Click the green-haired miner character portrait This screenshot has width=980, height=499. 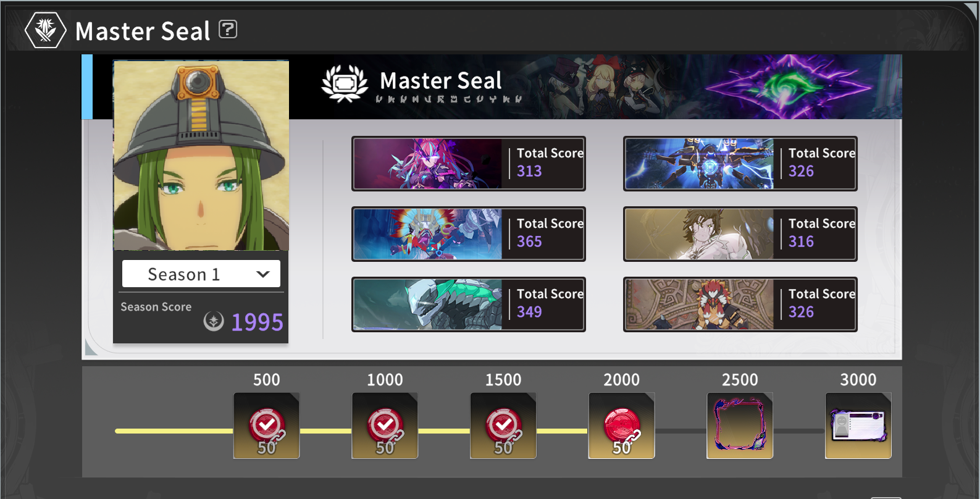201,156
